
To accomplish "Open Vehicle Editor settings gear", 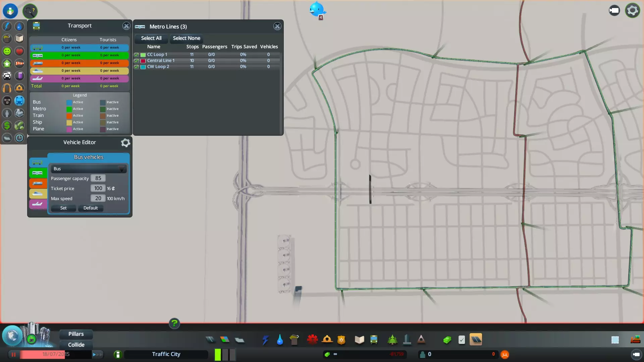I will point(125,143).
